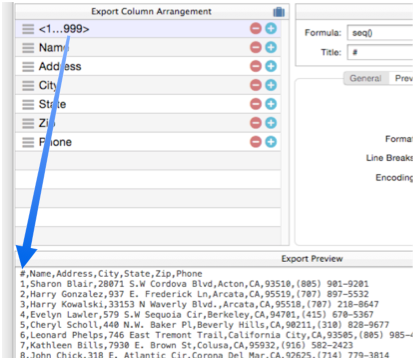Select the <1...999> column row
Image resolution: width=415 pixels, height=360 pixels.
[x=148, y=29]
